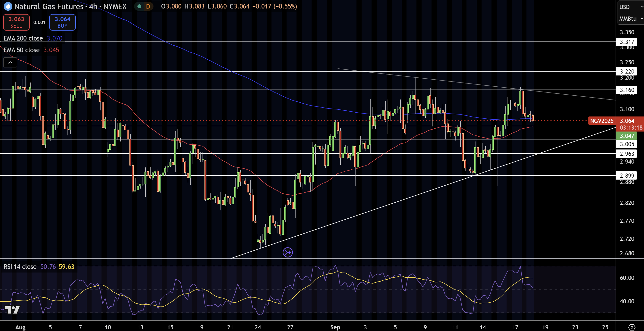Click the scroll-to-latest-bar arrow icon

tap(288, 252)
